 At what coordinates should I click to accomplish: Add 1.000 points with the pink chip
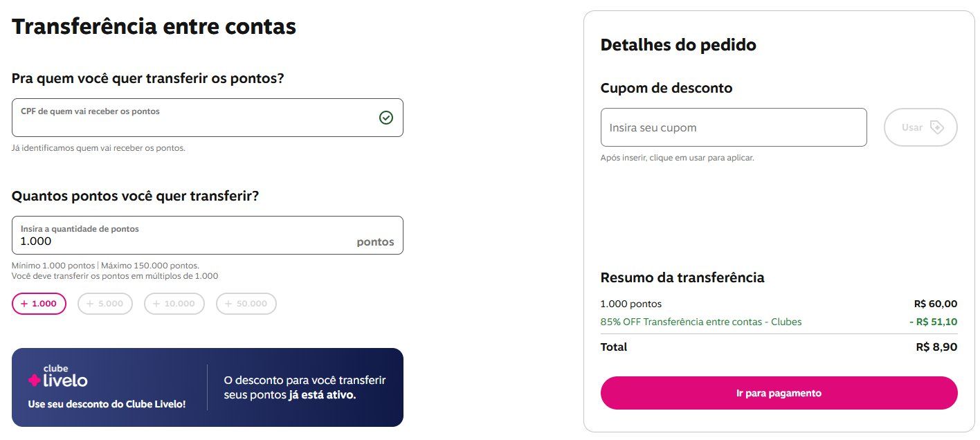point(39,304)
